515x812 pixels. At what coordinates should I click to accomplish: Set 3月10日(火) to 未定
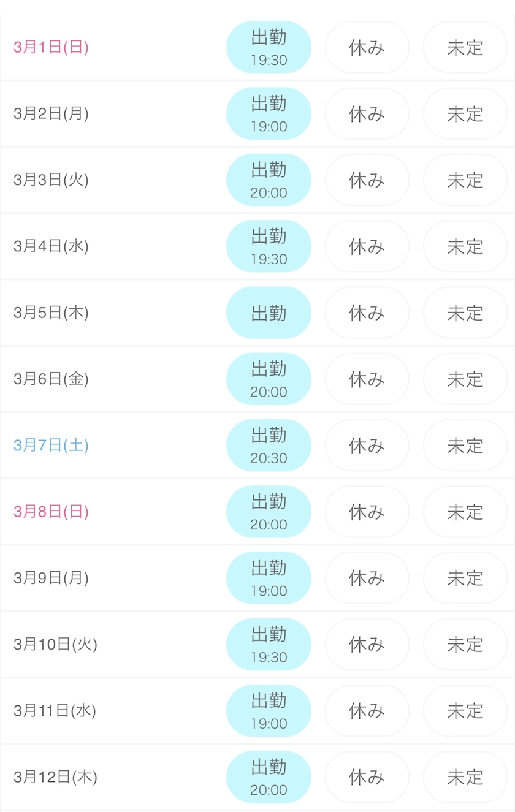465,644
